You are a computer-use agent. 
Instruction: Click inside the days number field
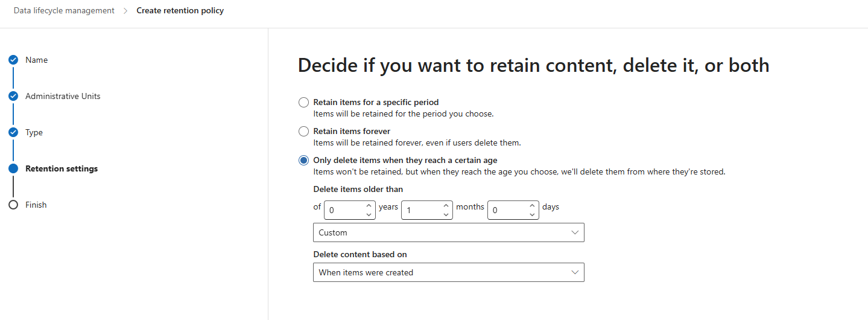tap(507, 210)
